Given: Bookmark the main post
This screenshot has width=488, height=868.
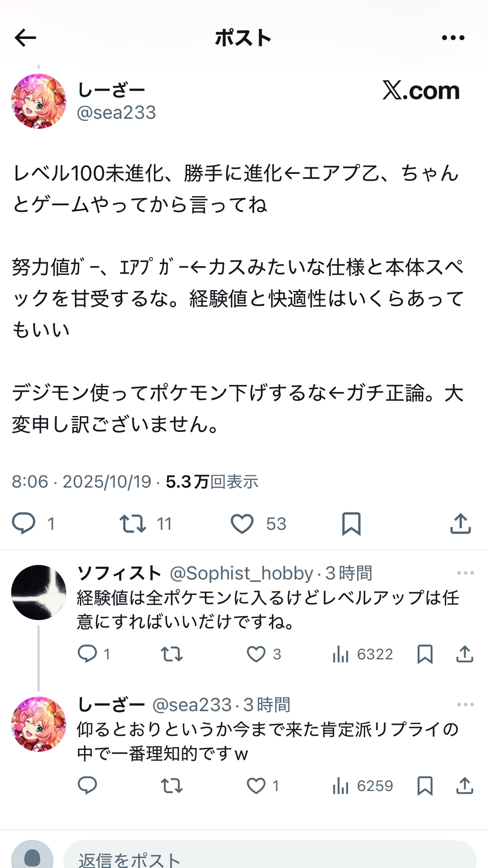Looking at the screenshot, I should 351,523.
